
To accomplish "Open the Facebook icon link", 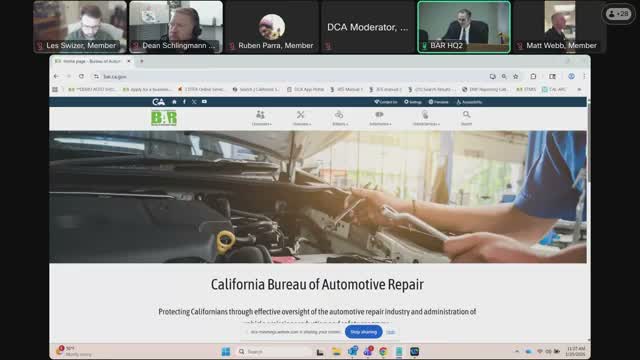I will pyautogui.click(x=184, y=102).
